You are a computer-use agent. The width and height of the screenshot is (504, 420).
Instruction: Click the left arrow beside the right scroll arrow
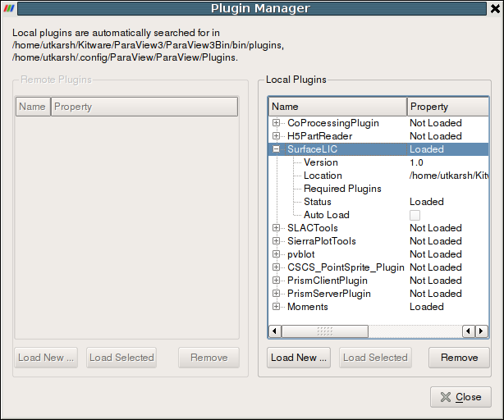[469, 331]
